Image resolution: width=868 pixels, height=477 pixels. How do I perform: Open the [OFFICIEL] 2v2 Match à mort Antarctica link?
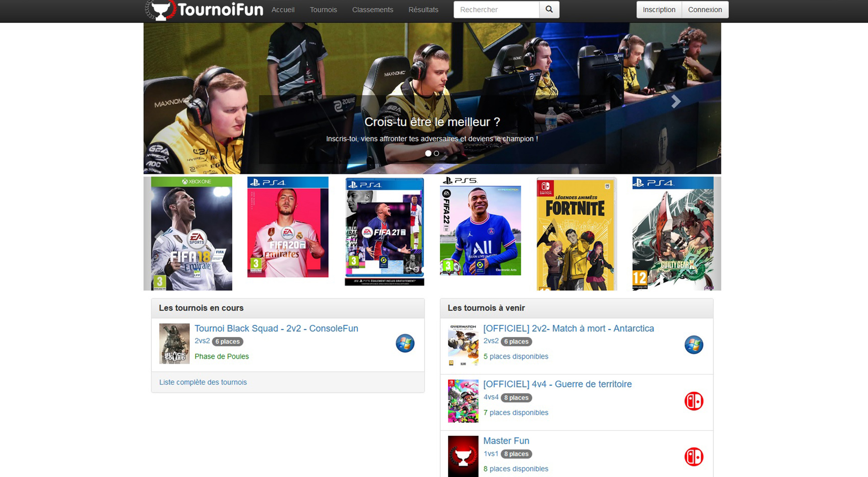(568, 328)
